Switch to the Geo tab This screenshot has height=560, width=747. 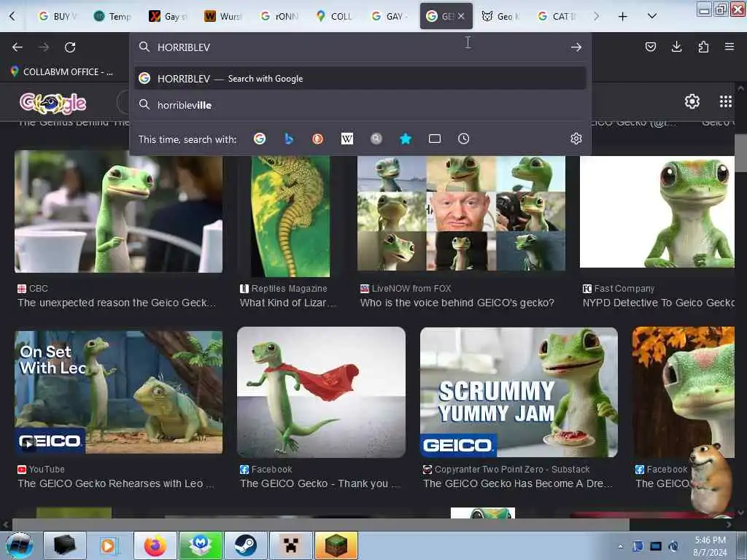(x=501, y=17)
